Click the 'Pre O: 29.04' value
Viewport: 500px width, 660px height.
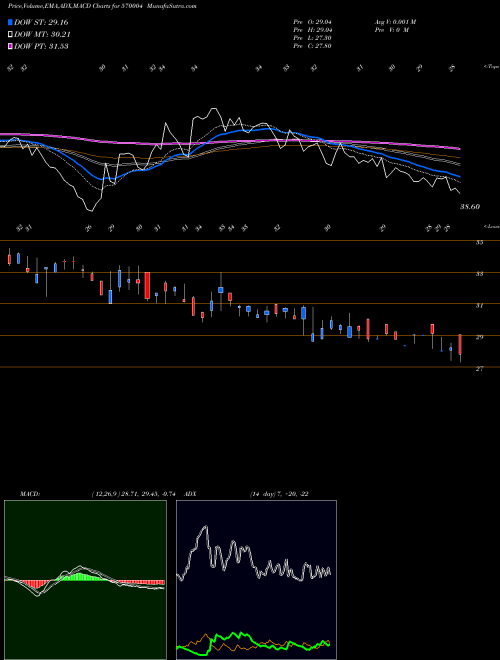312,22
